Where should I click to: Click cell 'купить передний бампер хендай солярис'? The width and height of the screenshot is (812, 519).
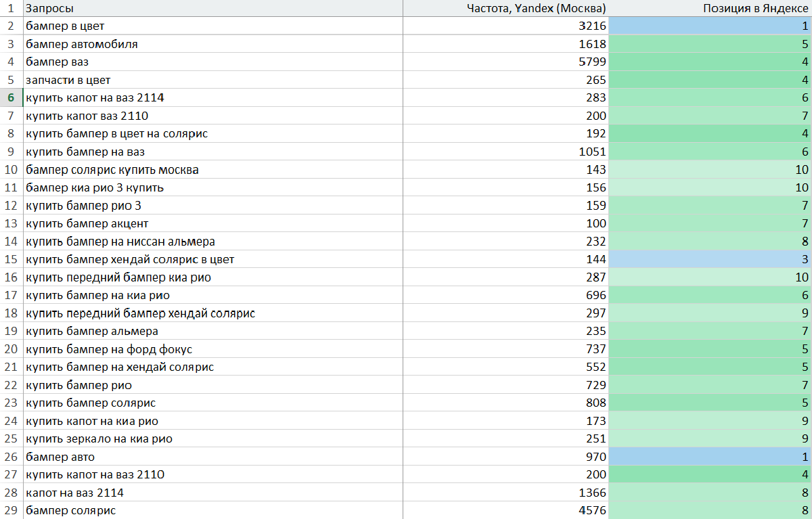pos(213,313)
